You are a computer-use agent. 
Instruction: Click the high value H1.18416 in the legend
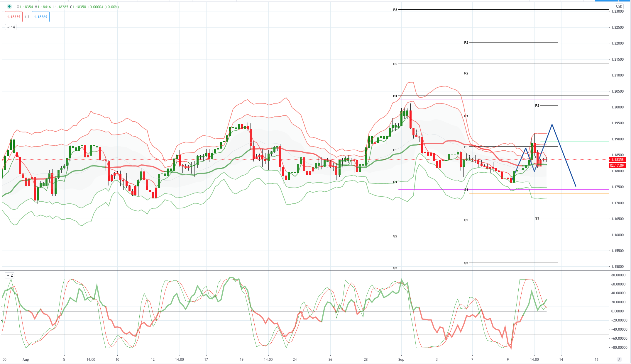[43, 7]
